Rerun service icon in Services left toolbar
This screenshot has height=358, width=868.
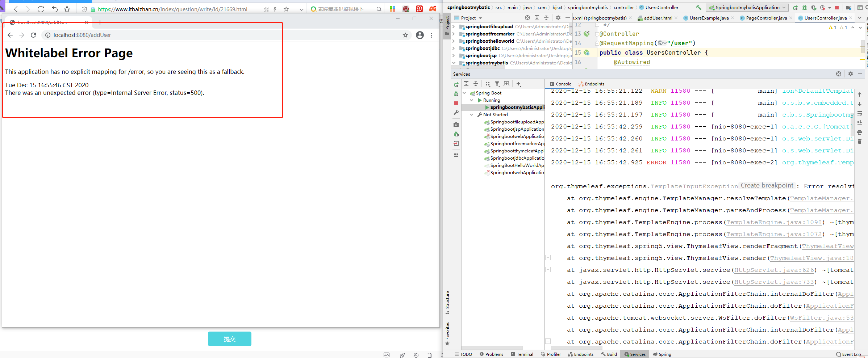point(456,84)
